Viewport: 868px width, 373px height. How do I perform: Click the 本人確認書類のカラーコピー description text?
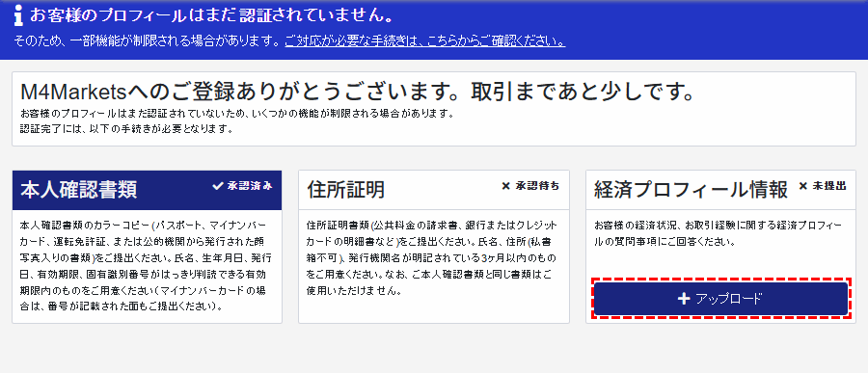(146, 266)
